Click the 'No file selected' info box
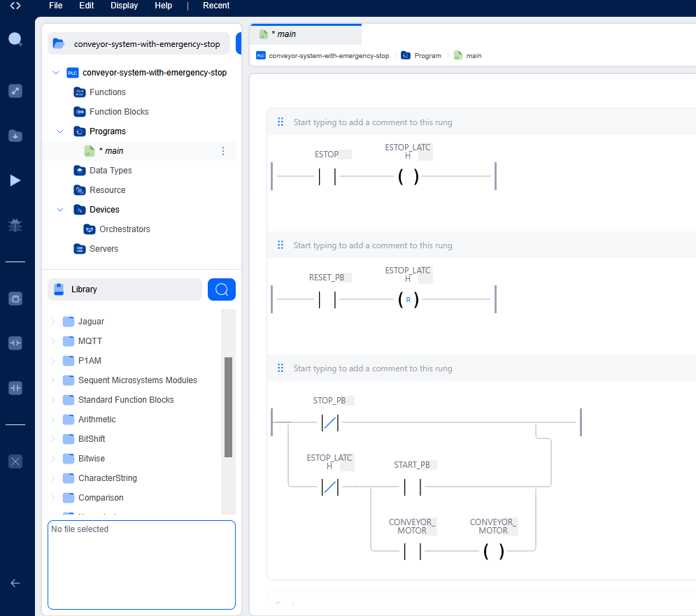Screen dimensions: 696x616 [x=141, y=565]
